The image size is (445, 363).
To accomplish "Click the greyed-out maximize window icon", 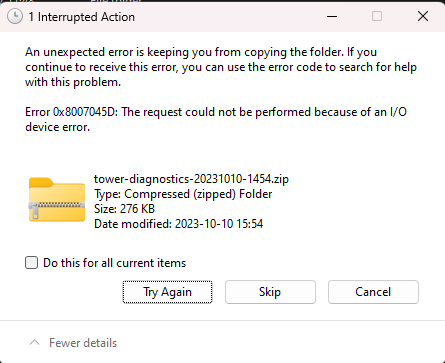I will pos(377,16).
